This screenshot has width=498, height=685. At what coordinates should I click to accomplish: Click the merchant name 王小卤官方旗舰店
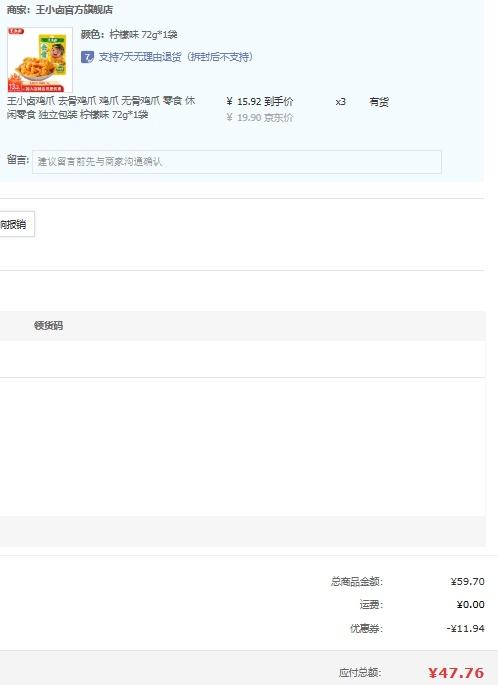(74, 10)
